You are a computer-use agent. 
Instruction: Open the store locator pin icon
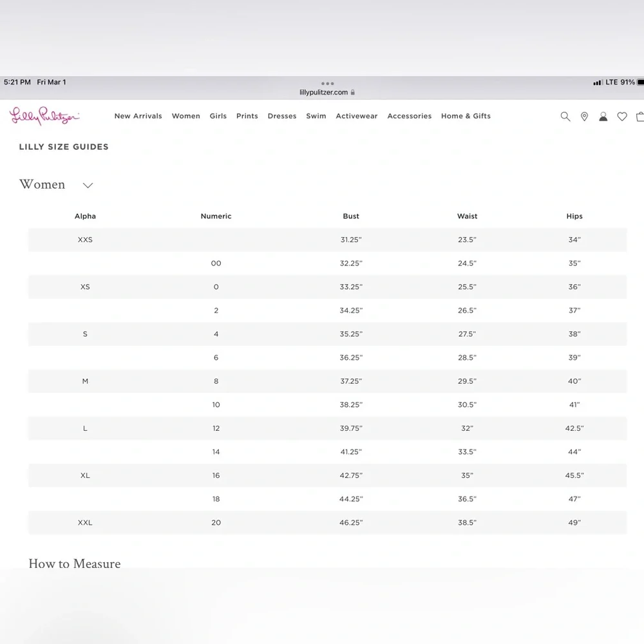click(x=584, y=117)
